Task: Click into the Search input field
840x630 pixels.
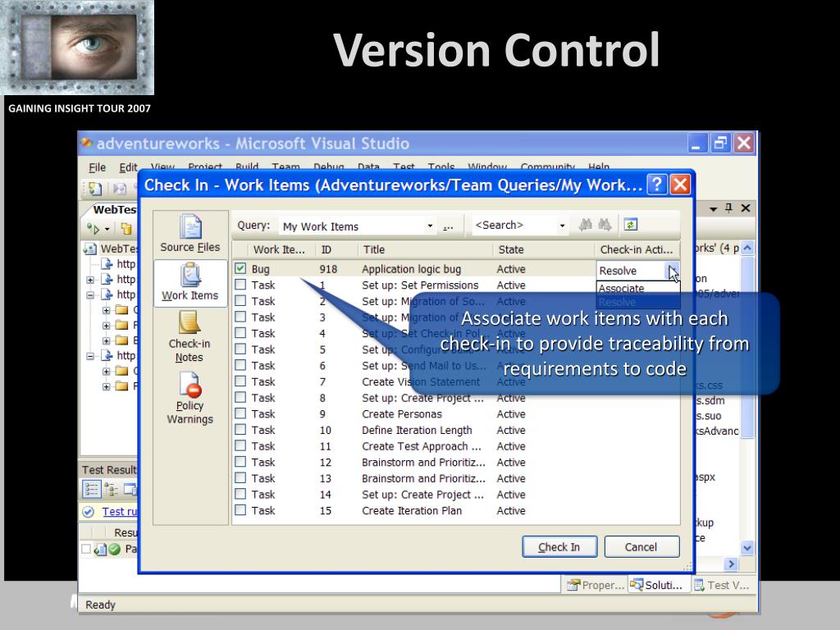Action: pyautogui.click(x=514, y=226)
